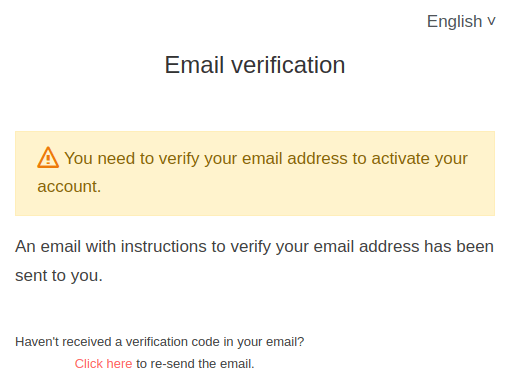This screenshot has height=392, width=510.
Task: Click the word 'English' in language selector
Action: [455, 22]
